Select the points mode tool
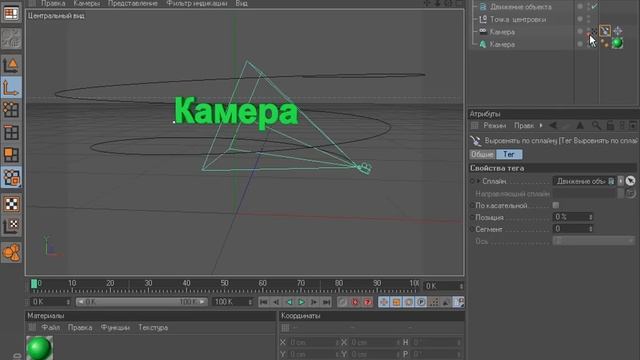Viewport: 640px width, 360px height. pyautogui.click(x=11, y=110)
